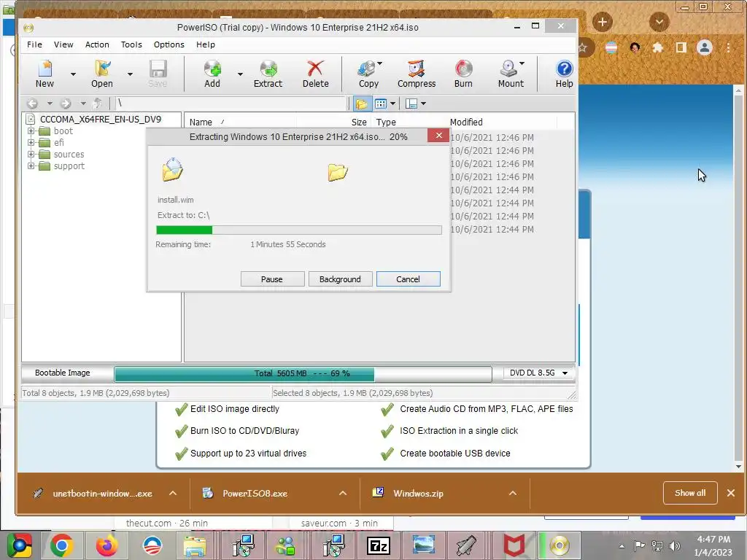Open the Back history dropdown arrow

click(50, 104)
